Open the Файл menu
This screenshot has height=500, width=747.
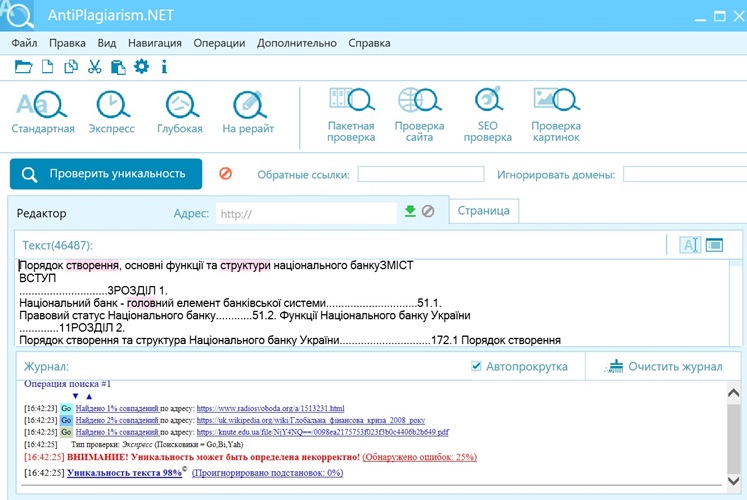[x=24, y=43]
